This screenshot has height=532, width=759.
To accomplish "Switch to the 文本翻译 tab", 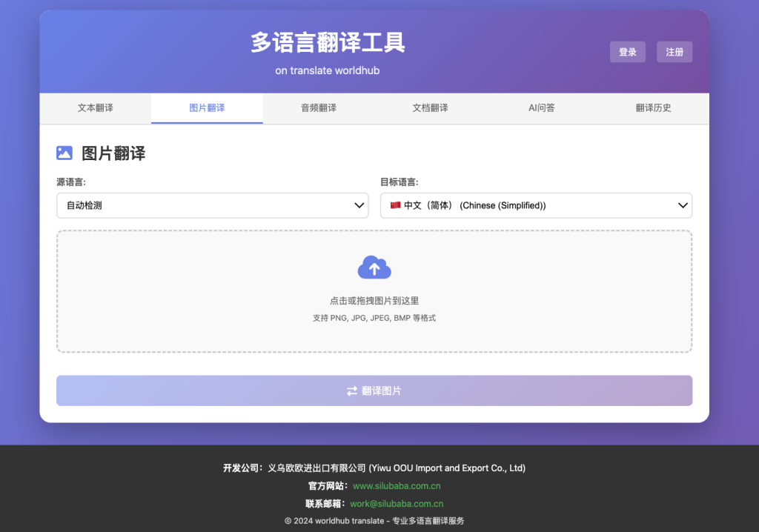I will click(x=96, y=108).
